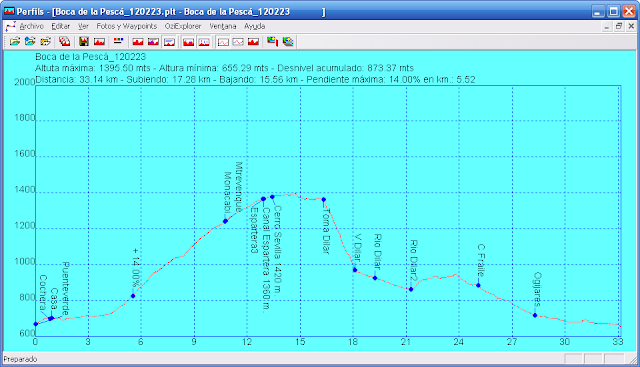The width and height of the screenshot is (640, 367).
Task: Click the Puenteverde waypoint label
Action: click(x=65, y=288)
